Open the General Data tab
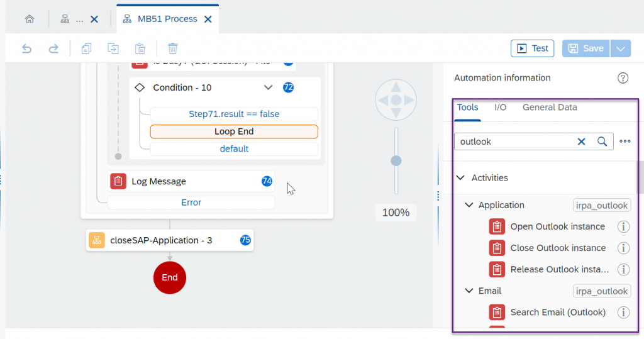 click(x=550, y=108)
